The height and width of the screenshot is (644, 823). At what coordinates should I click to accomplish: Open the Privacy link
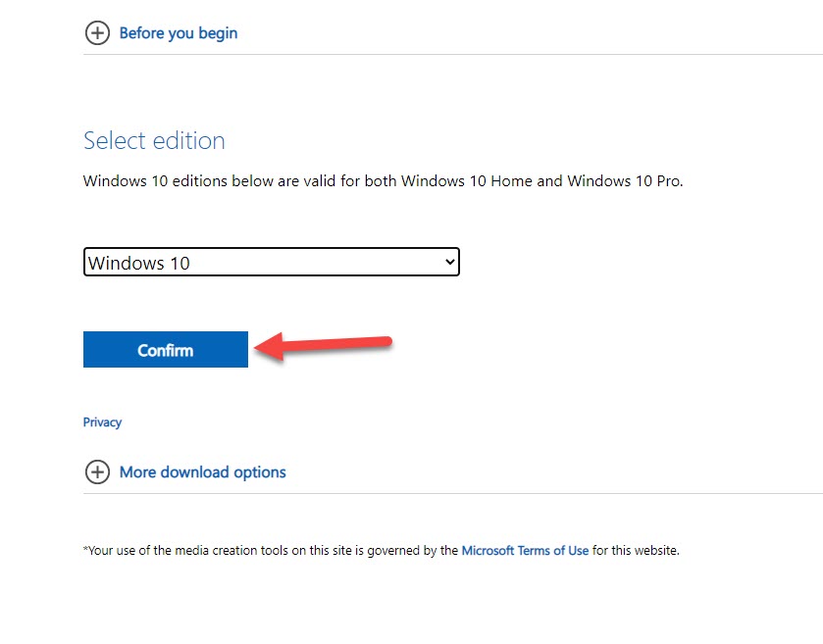(x=102, y=422)
